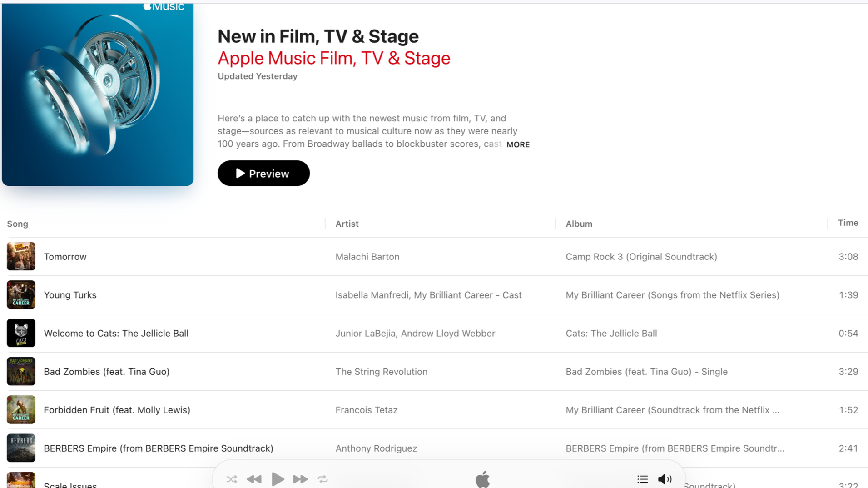Open album Camp Rock 3 (Original Soundtrack)
This screenshot has width=868, height=488.
point(641,257)
